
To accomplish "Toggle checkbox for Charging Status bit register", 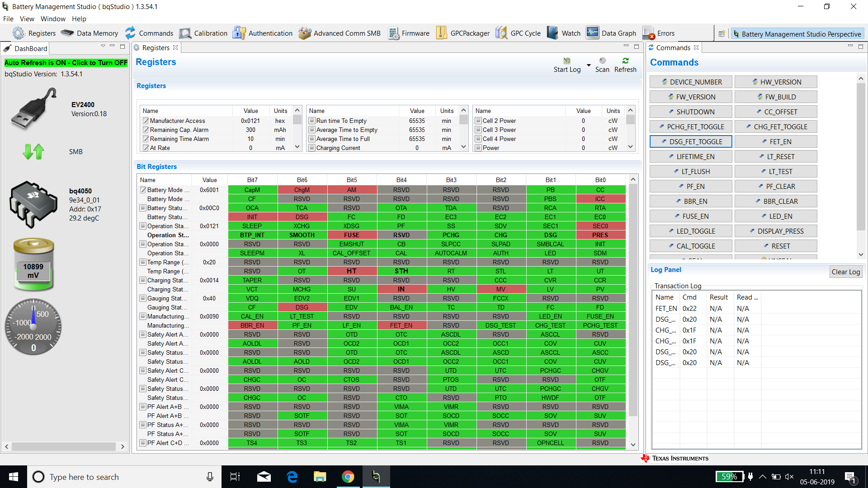I will point(143,280).
